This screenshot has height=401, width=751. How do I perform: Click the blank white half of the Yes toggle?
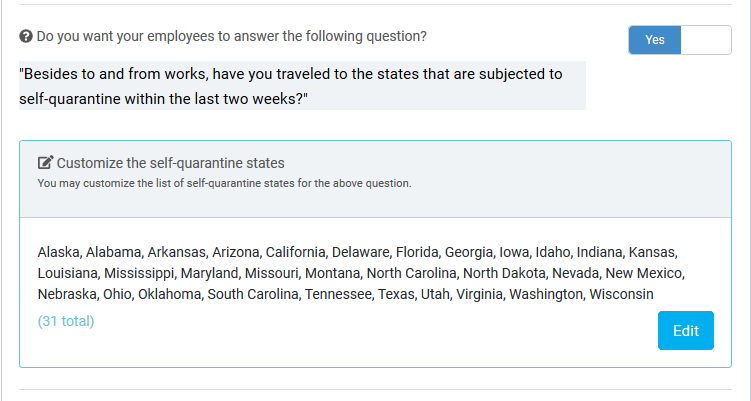(705, 40)
